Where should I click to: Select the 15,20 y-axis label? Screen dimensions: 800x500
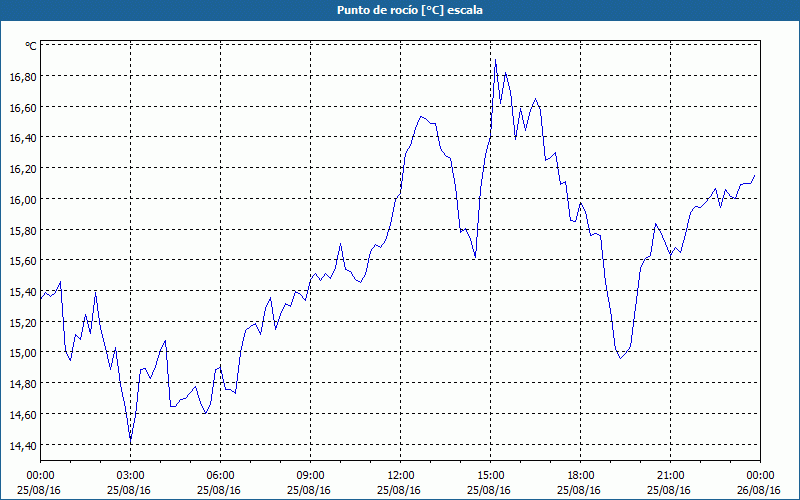[23, 322]
